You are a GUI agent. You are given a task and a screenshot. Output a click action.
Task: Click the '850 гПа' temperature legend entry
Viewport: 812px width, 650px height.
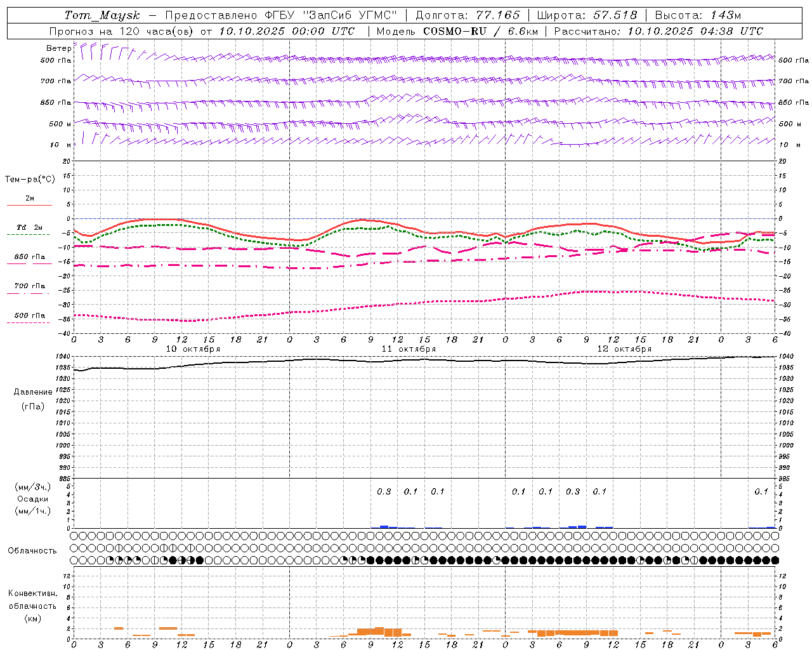[30, 257]
